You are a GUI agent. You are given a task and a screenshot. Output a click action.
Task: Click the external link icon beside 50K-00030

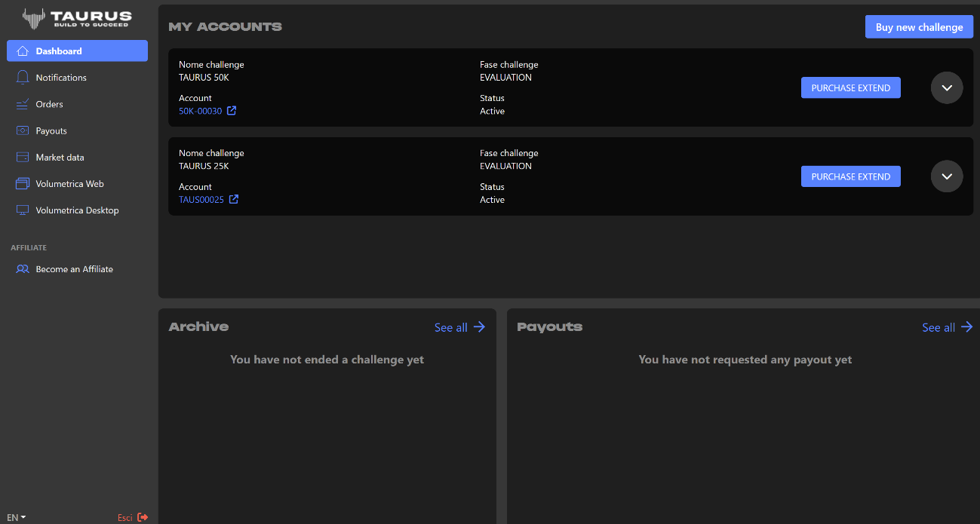pyautogui.click(x=232, y=111)
